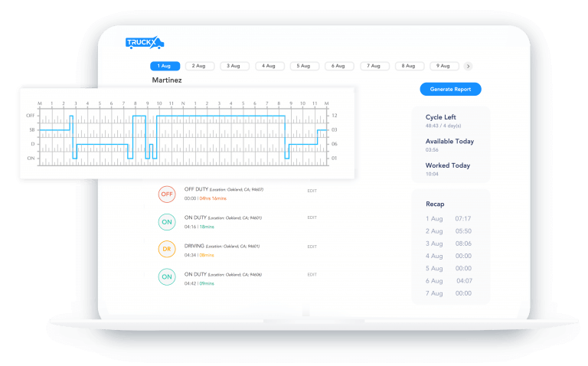Click the ON status icon at 04:16

pos(167,222)
